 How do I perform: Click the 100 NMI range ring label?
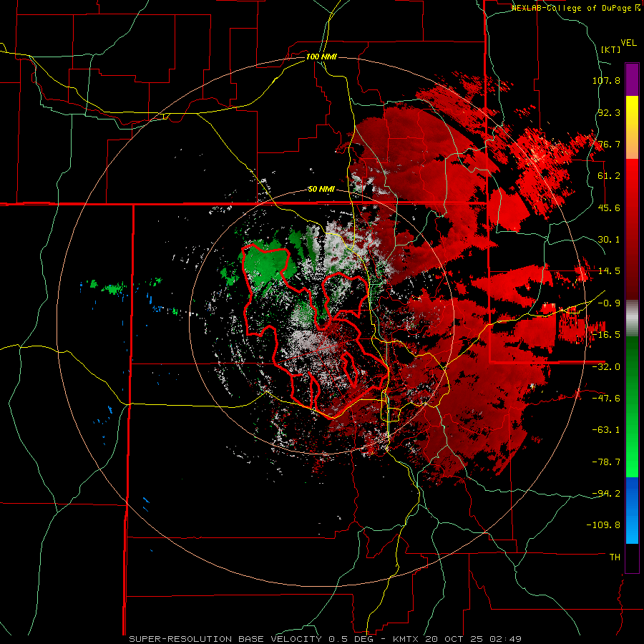(321, 57)
